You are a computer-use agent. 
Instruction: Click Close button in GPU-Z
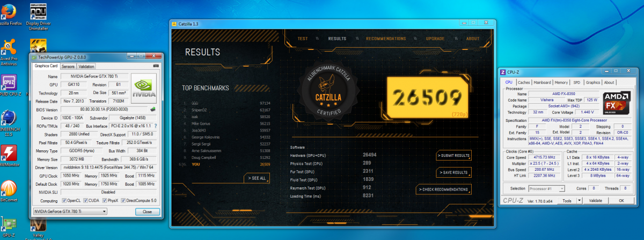pos(147,212)
